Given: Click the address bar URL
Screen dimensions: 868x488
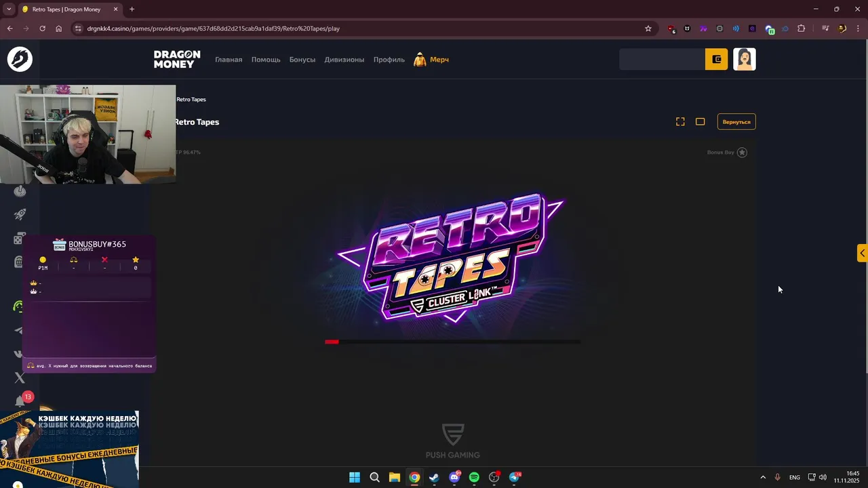Looking at the screenshot, I should point(214,28).
